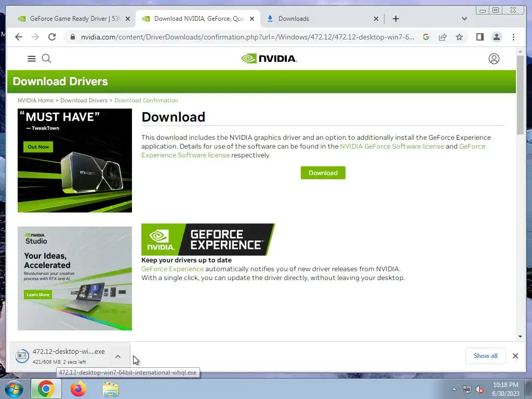
Task: Click Out Now on the RTX ad
Action: tap(38, 147)
